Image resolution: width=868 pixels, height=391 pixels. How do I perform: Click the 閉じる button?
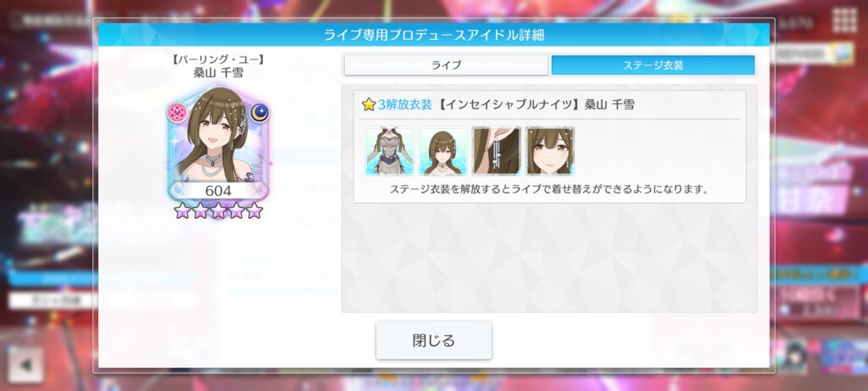(433, 340)
